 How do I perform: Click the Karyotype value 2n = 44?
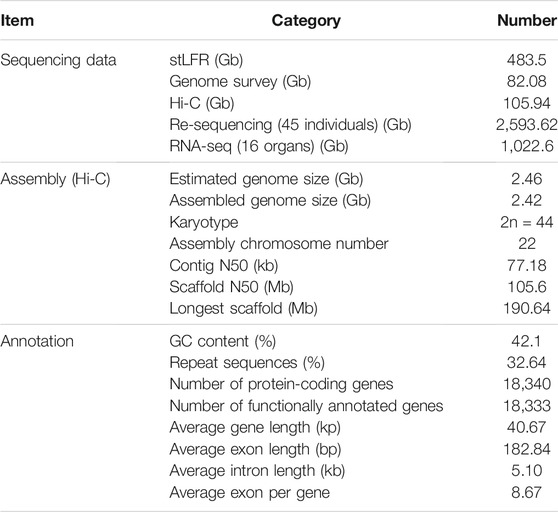click(527, 222)
